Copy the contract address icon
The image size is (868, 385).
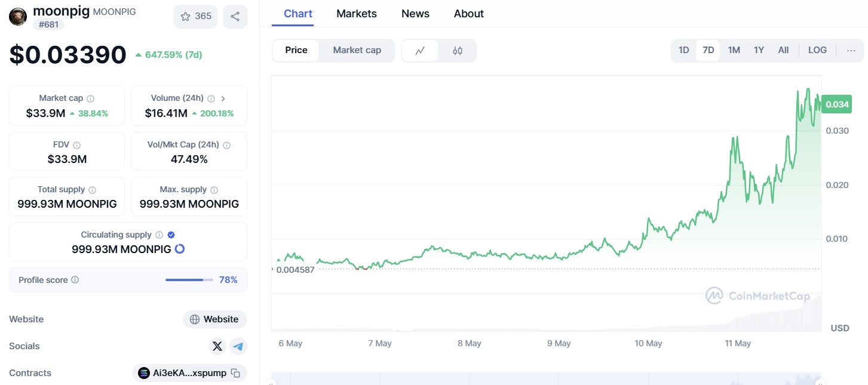pyautogui.click(x=236, y=373)
